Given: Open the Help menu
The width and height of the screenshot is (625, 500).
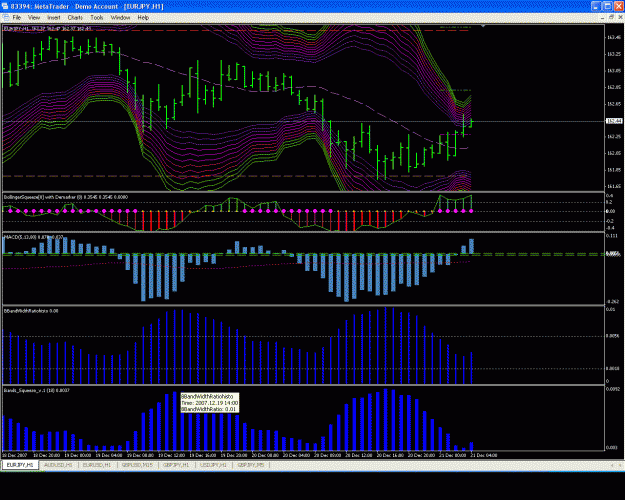Looking at the screenshot, I should click(143, 18).
